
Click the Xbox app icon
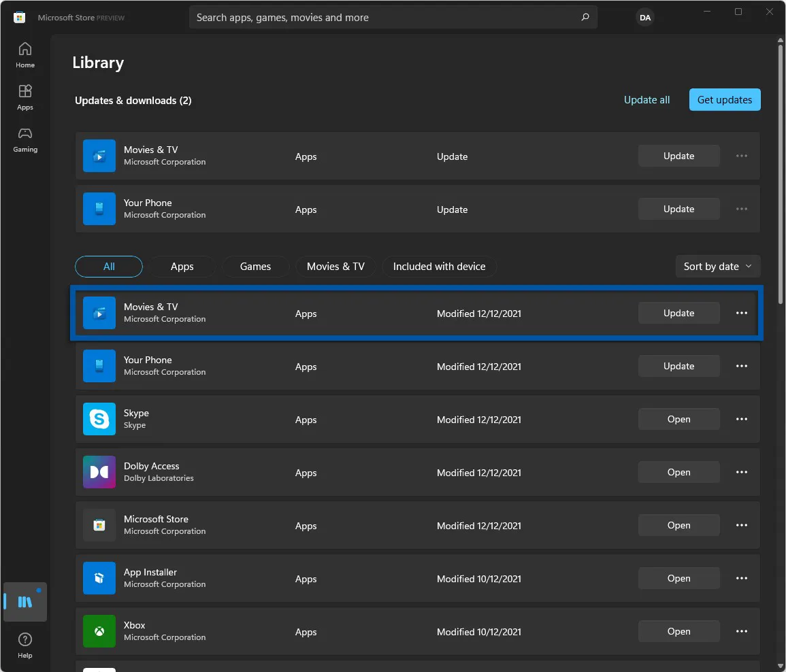pyautogui.click(x=99, y=631)
